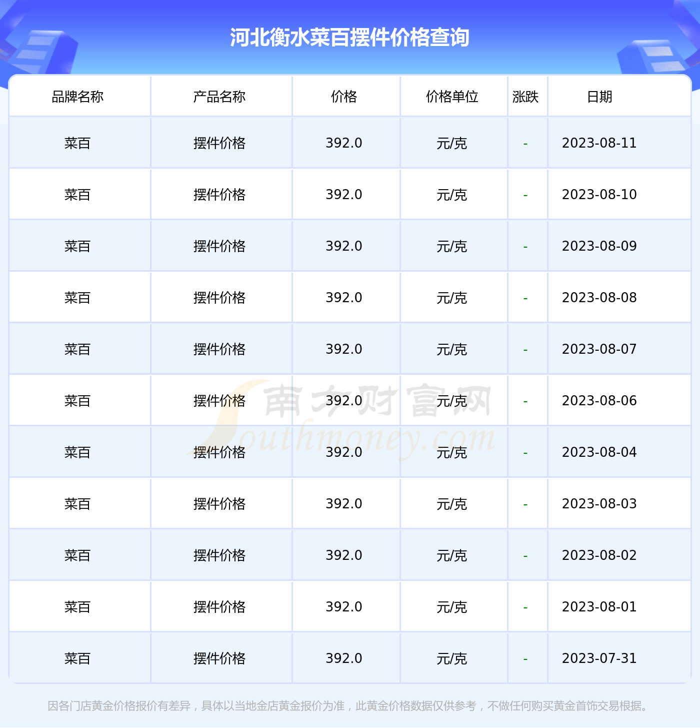Click 摆件价格 in 2023-07-31 row
Screen dimensions: 700x728
coord(219,659)
